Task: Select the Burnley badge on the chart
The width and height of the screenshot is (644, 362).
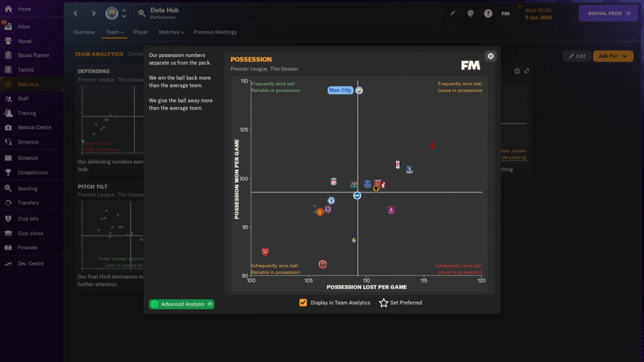Action: click(391, 210)
